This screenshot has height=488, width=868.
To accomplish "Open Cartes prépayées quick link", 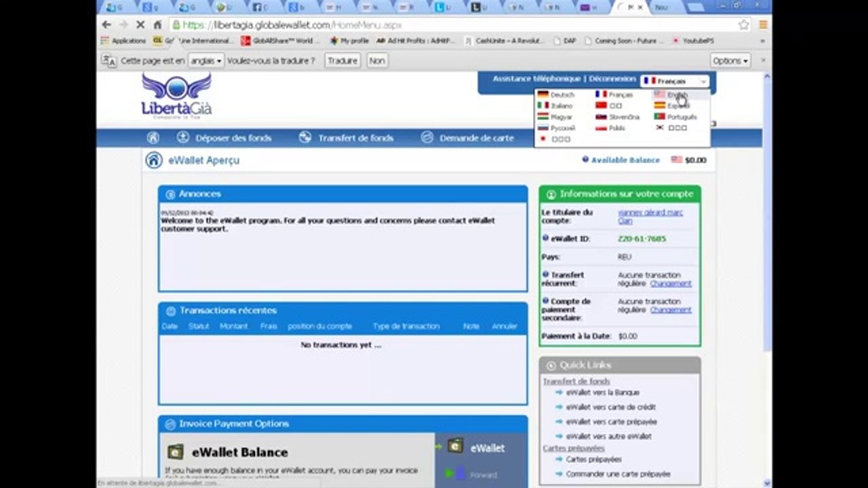I will 593,460.
